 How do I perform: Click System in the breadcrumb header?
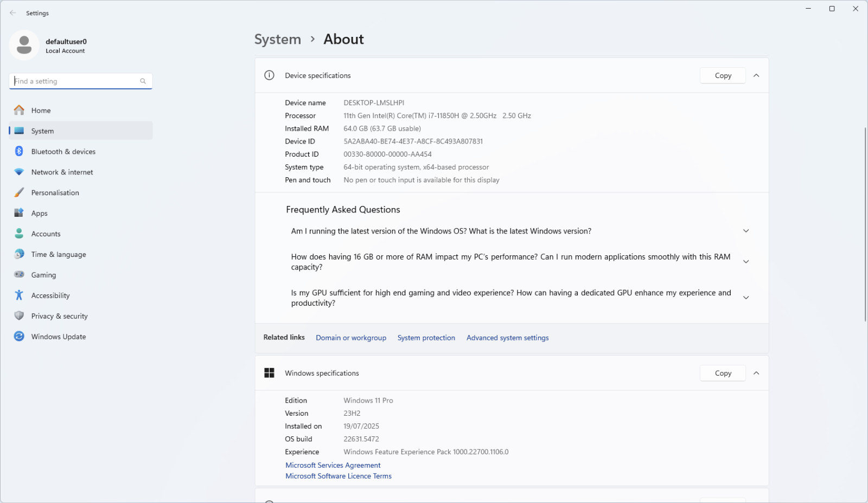[x=278, y=40]
